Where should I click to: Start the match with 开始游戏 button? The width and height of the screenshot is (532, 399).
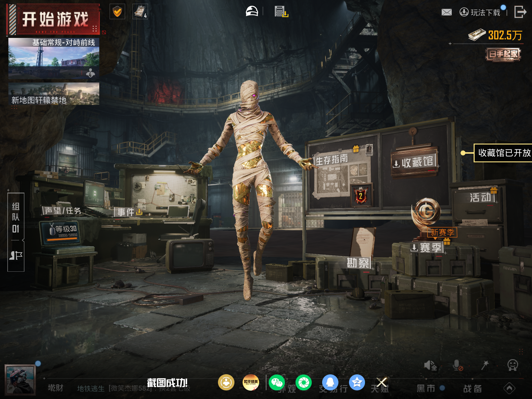pos(53,19)
